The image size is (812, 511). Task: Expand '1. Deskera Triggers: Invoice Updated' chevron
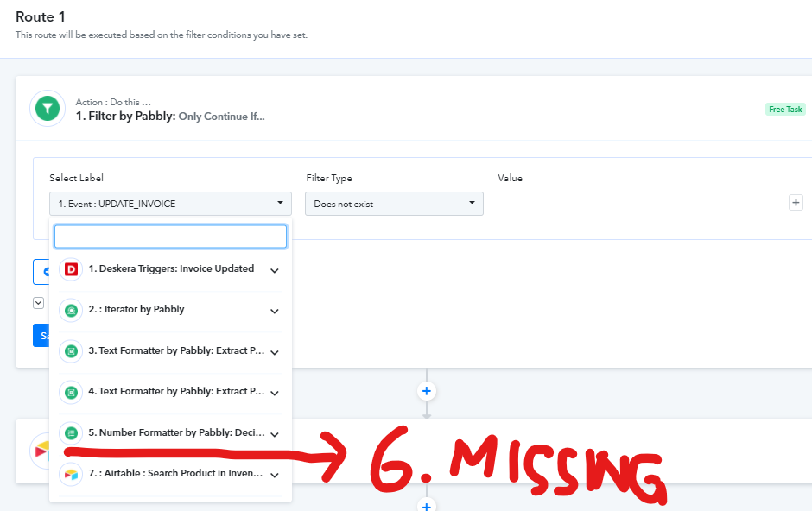275,270
